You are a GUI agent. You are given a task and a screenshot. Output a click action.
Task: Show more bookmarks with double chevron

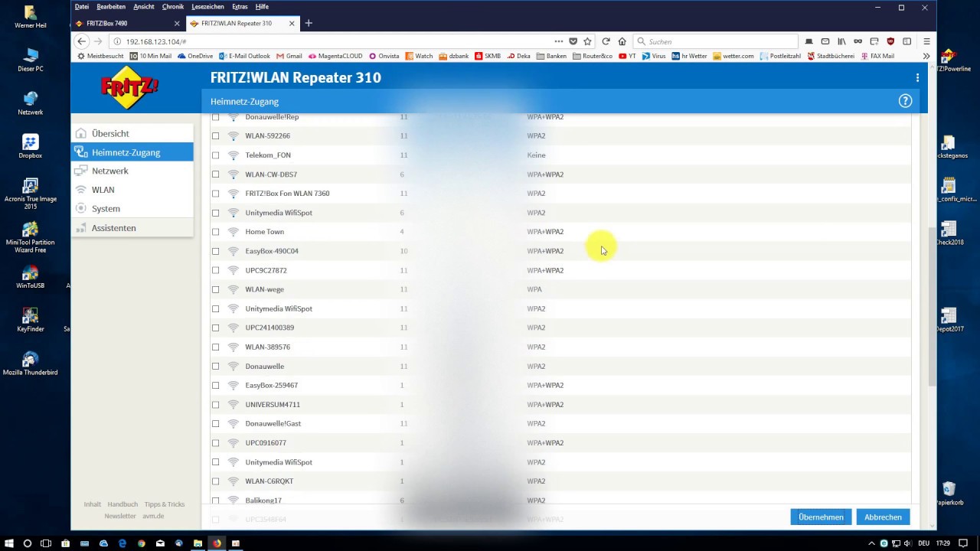click(x=926, y=56)
